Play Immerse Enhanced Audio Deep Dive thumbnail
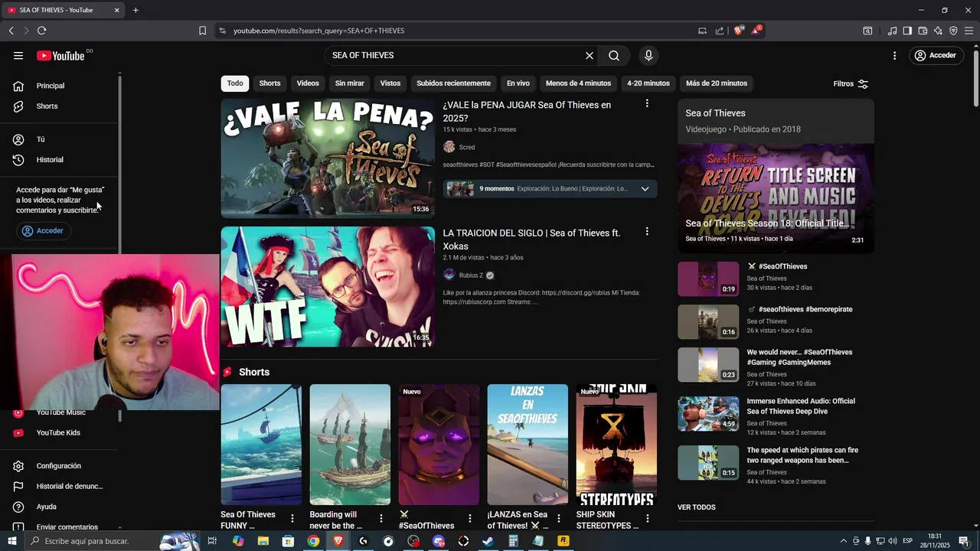The width and height of the screenshot is (980, 551). 708,414
